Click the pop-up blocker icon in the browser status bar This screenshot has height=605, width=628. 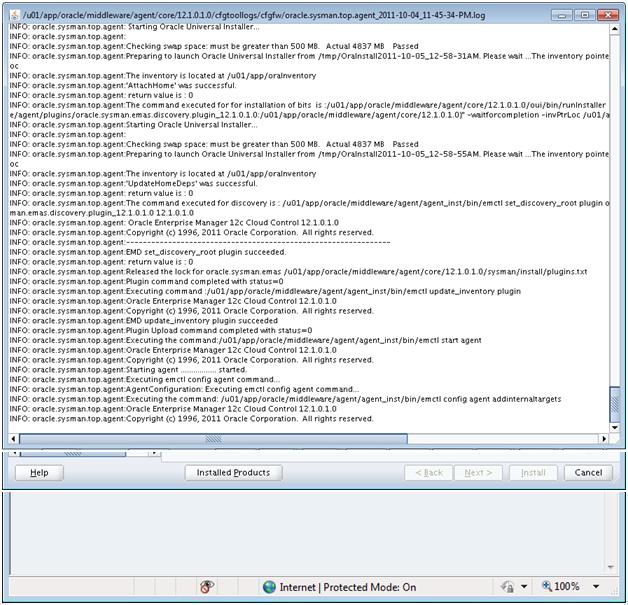point(207,587)
